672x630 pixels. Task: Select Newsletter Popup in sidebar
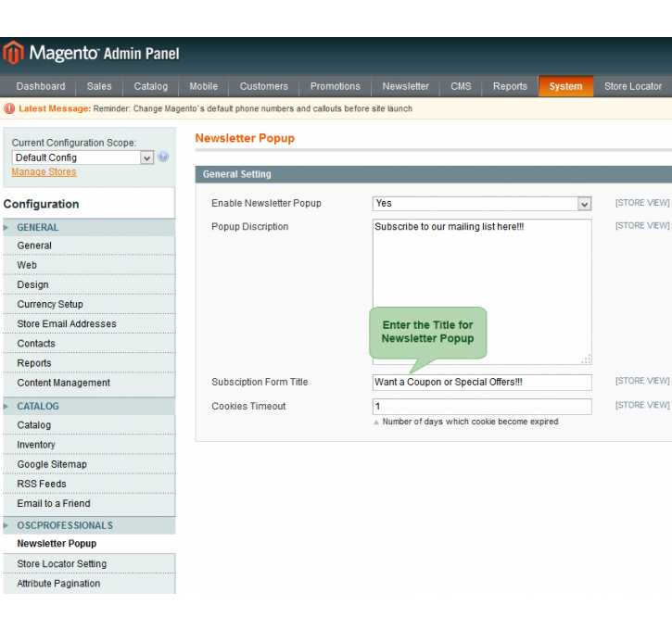(89, 544)
